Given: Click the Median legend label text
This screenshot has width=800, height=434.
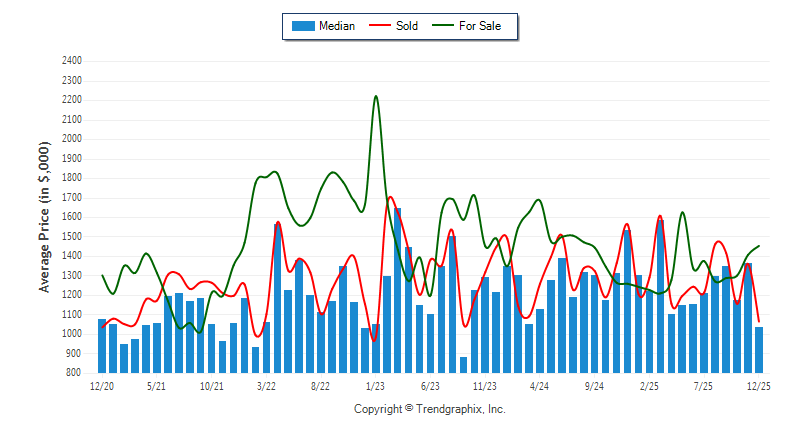Looking at the screenshot, I should click(x=337, y=26).
